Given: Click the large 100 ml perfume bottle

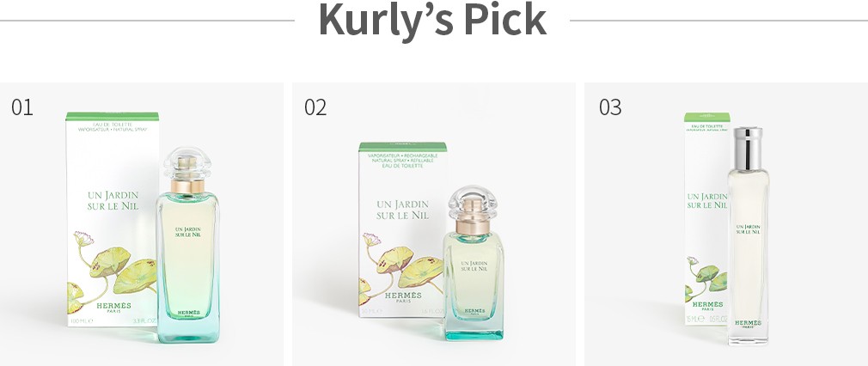Looking at the screenshot, I should coord(187,245).
